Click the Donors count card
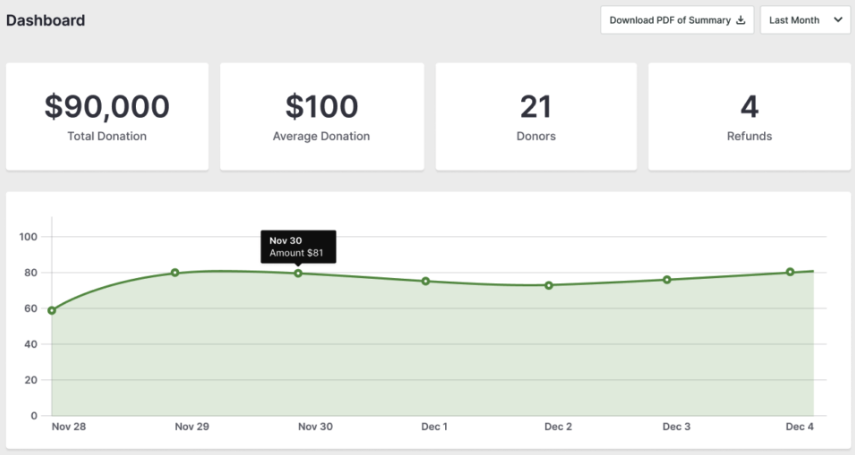Image resolution: width=855 pixels, height=455 pixels. click(x=536, y=116)
